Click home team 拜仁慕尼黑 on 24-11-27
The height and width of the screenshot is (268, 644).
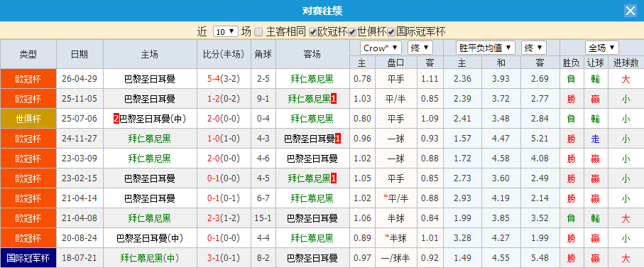[x=150, y=139]
